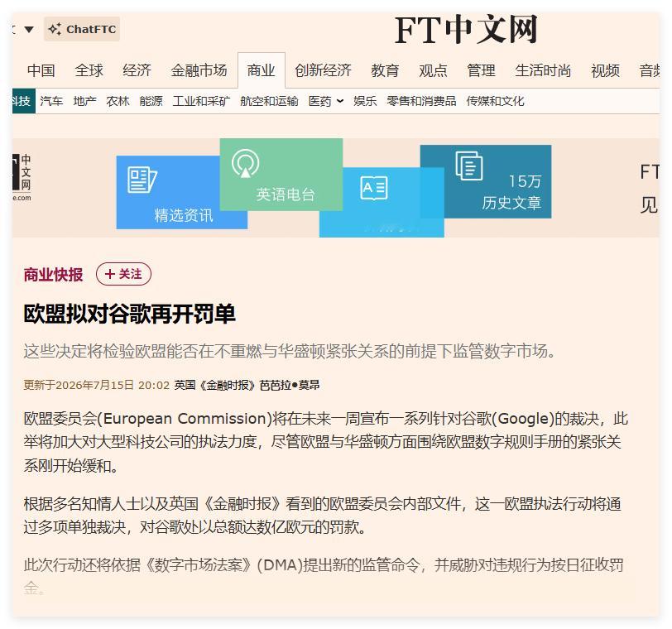The width and height of the screenshot is (672, 629).
Task: Click the 历史文章 documents icon
Action: pos(469,166)
